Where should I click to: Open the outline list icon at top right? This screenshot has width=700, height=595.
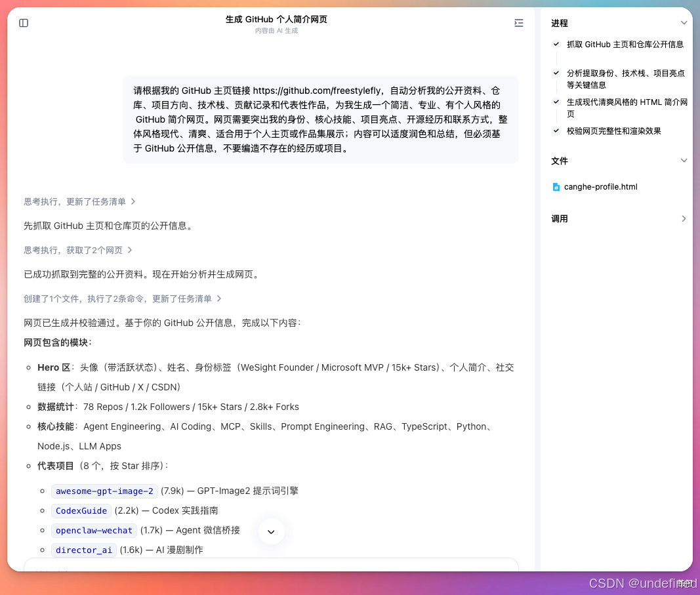click(518, 23)
